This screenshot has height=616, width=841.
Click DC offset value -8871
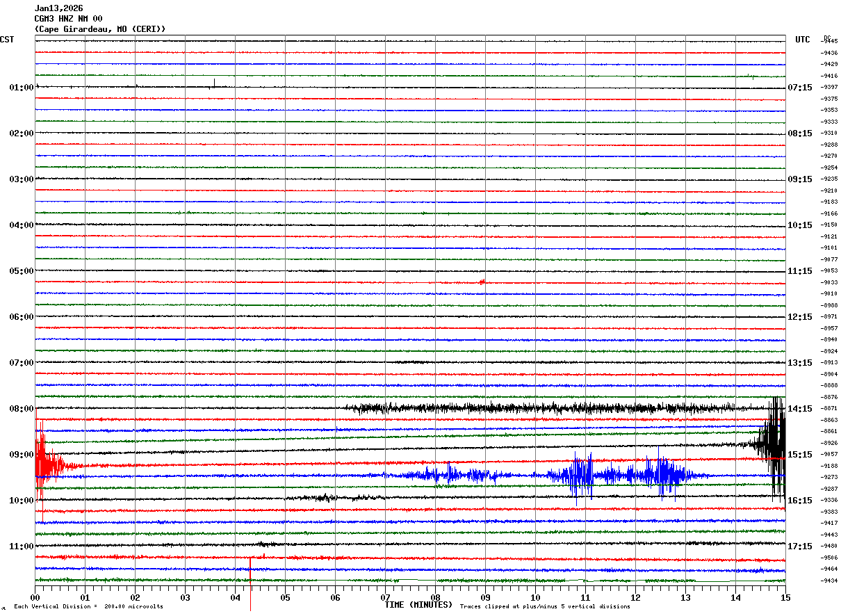pos(830,409)
